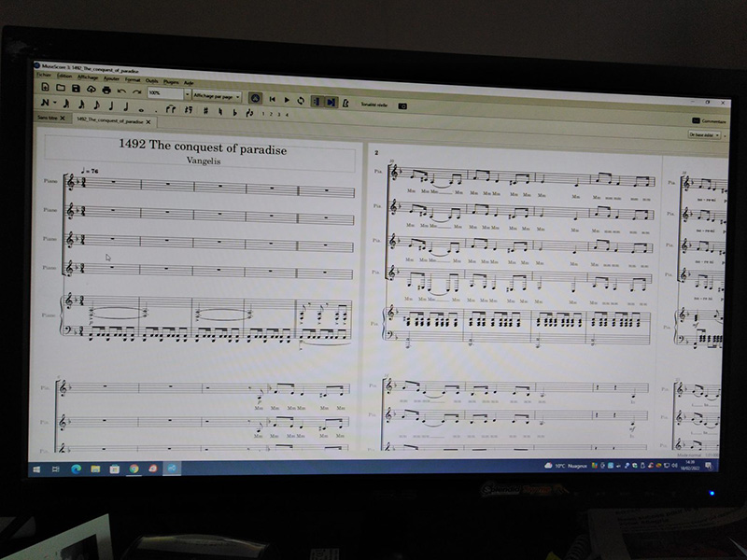Screen dimensions: 747x560
Task: Open the weather widget showing 10°C Nuageux
Action: [x=566, y=466]
